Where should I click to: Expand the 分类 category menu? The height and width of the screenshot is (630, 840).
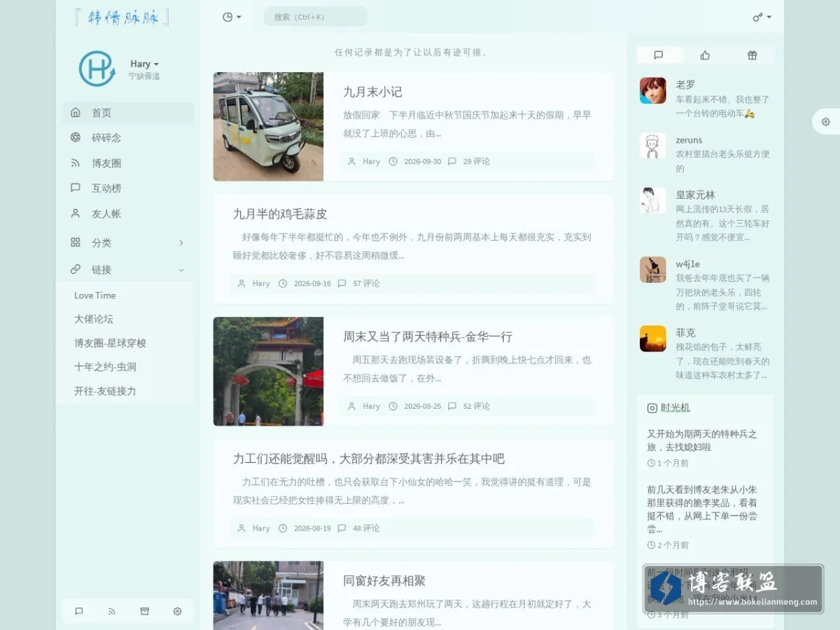(x=127, y=243)
